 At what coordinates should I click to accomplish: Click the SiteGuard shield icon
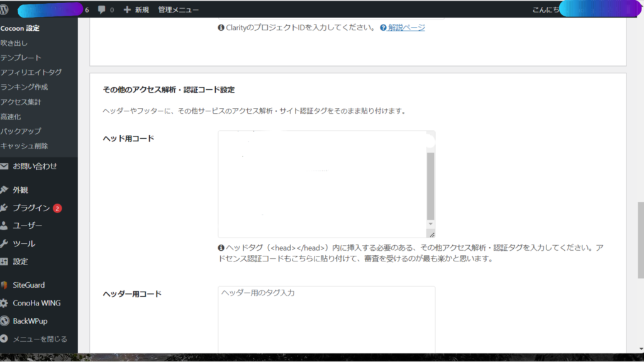[4, 285]
